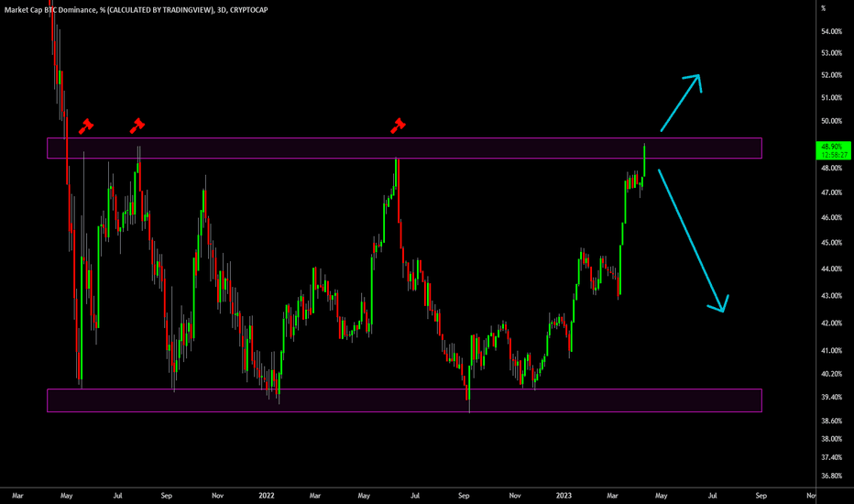Click the 50.00% price axis label
Viewport: 854px width, 504px height.
(x=832, y=121)
